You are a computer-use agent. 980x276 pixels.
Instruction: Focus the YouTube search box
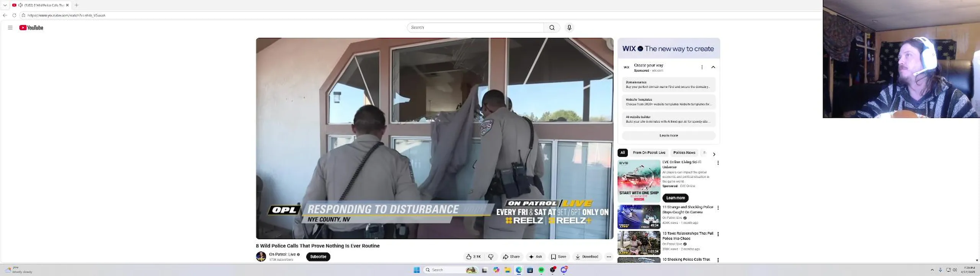(475, 28)
